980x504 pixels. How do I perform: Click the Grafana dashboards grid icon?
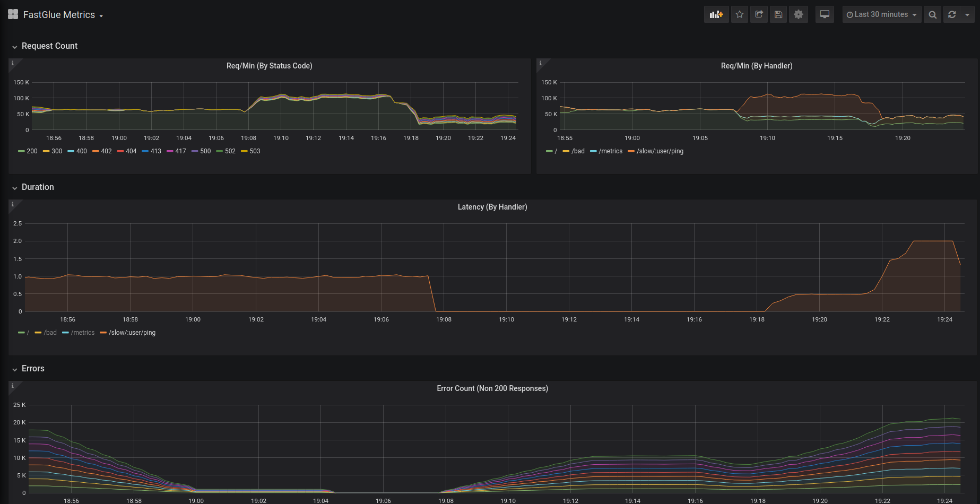coord(13,14)
